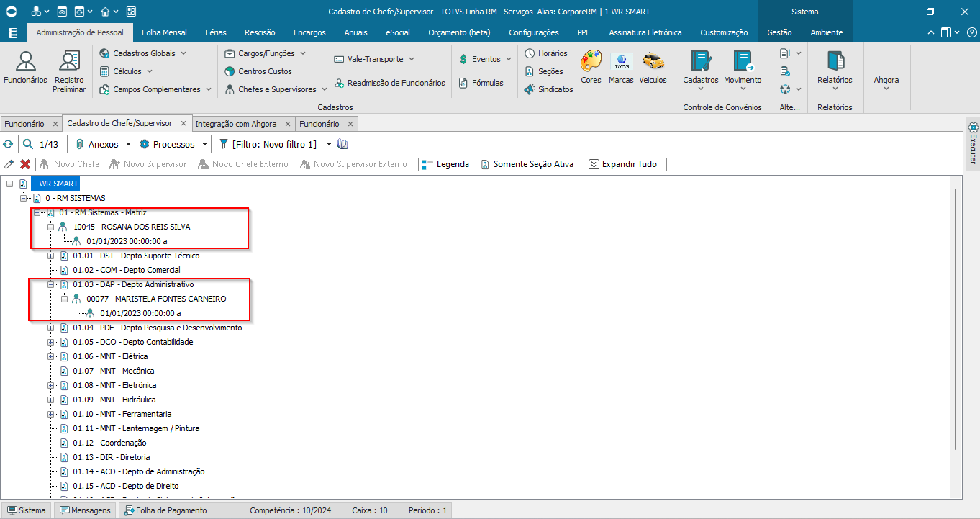The height and width of the screenshot is (519, 980).
Task: Click the filter funnel icon
Action: pos(223,144)
